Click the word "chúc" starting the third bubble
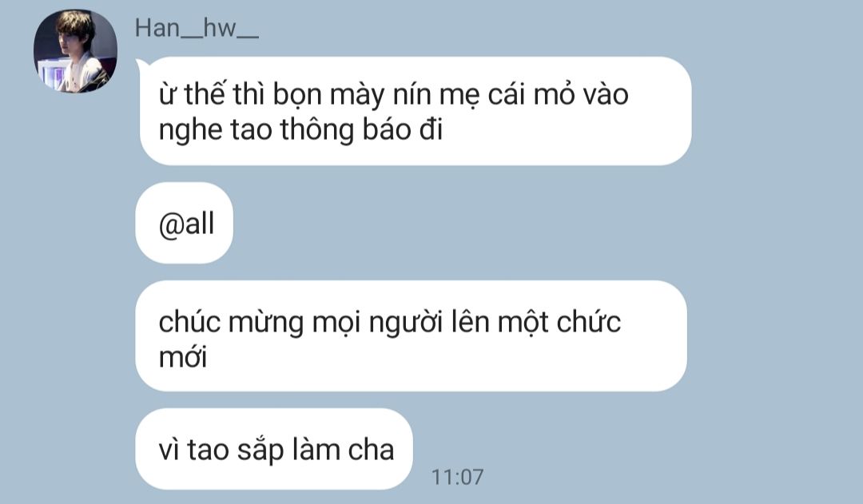Image resolution: width=863 pixels, height=504 pixels. pos(189,322)
